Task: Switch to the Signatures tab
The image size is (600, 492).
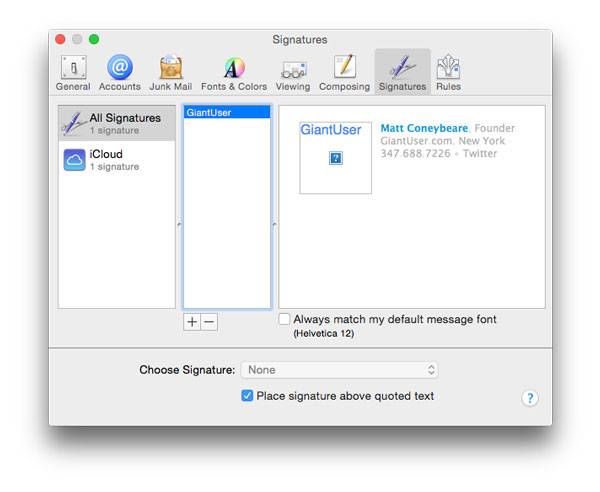Action: [x=402, y=72]
